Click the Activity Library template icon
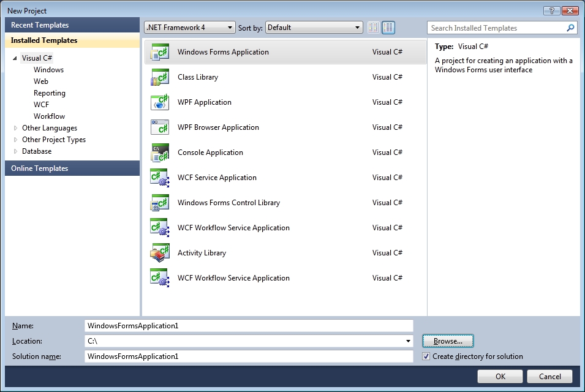 point(160,253)
